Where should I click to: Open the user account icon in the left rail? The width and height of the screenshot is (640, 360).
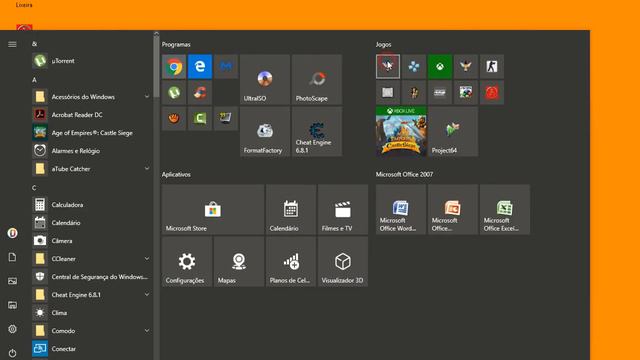click(x=12, y=233)
